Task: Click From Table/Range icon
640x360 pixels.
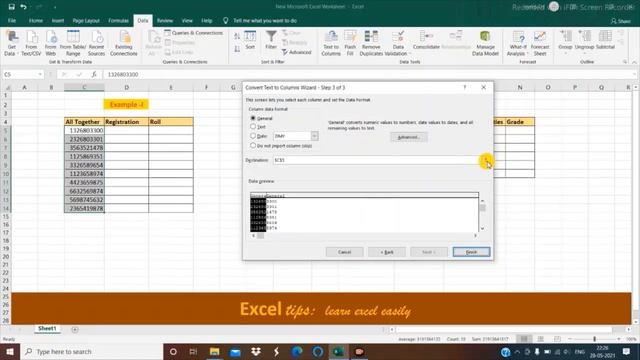Action: point(73,43)
